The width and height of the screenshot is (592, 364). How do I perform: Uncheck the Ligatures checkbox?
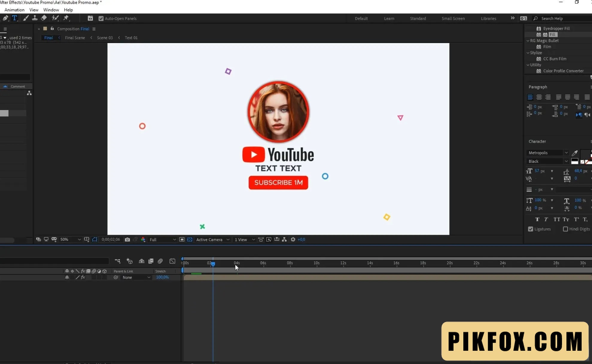click(531, 229)
